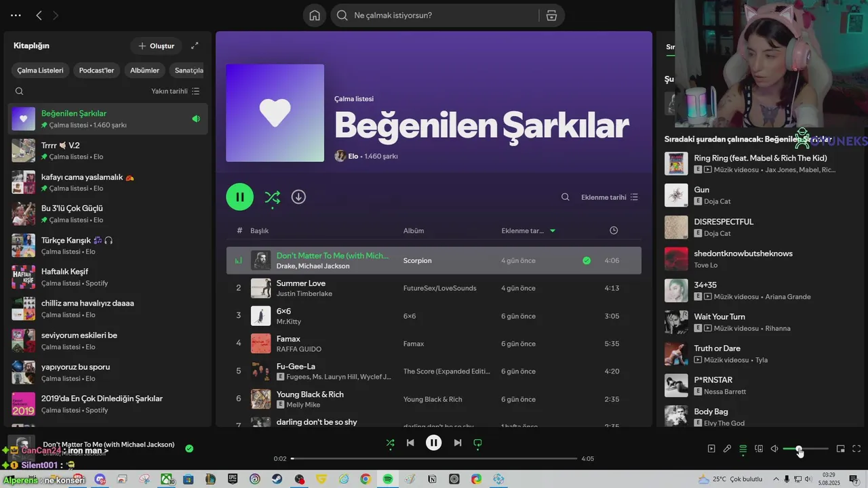868x488 pixels.
Task: Toggle shuffle in the bottom player bar
Action: 390,443
